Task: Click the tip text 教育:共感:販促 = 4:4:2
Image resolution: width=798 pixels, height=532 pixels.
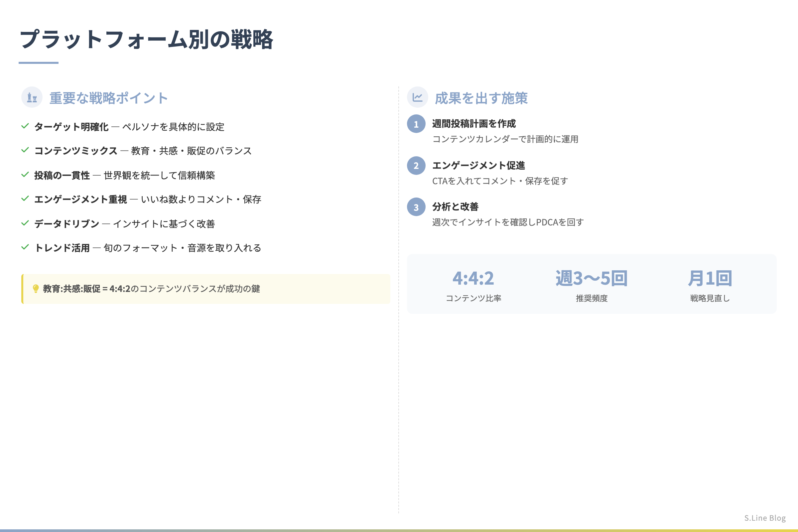Action: click(86, 289)
